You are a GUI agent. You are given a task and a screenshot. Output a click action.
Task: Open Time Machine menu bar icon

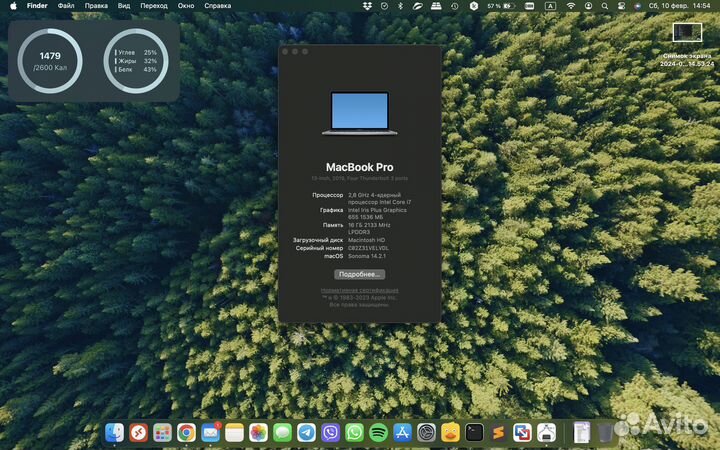(454, 6)
